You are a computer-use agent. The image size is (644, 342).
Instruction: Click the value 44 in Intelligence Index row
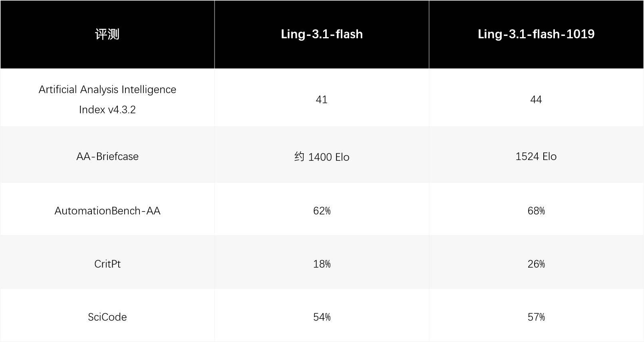pyautogui.click(x=536, y=99)
